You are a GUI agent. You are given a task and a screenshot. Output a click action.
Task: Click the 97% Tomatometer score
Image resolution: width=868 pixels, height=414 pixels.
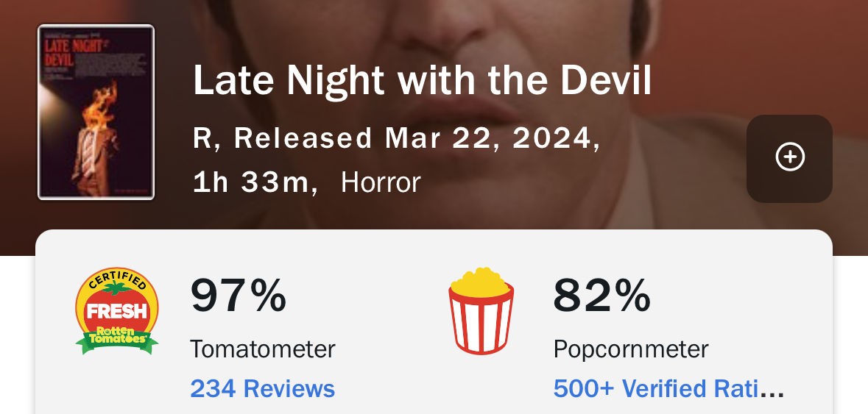click(x=238, y=296)
